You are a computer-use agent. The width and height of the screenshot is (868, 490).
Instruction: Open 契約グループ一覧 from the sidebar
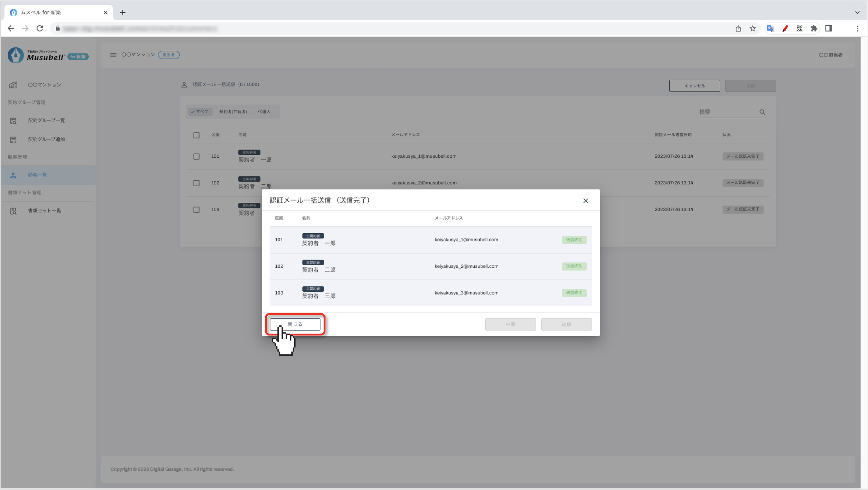(x=46, y=120)
